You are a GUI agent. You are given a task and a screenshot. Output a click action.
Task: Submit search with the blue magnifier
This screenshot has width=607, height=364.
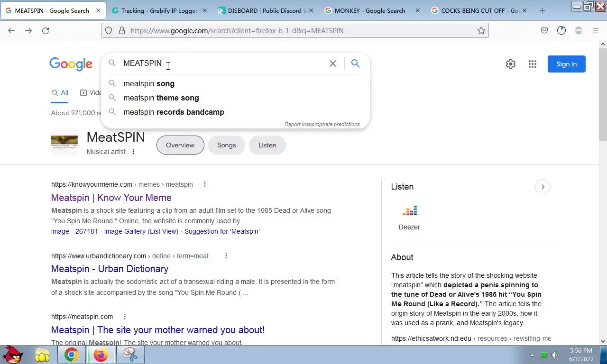point(355,64)
